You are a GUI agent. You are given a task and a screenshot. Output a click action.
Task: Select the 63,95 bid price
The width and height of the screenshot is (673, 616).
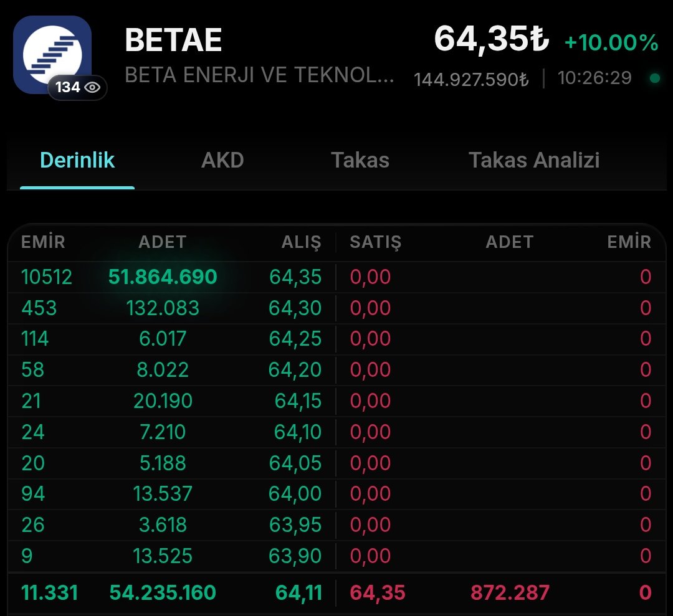click(x=295, y=525)
